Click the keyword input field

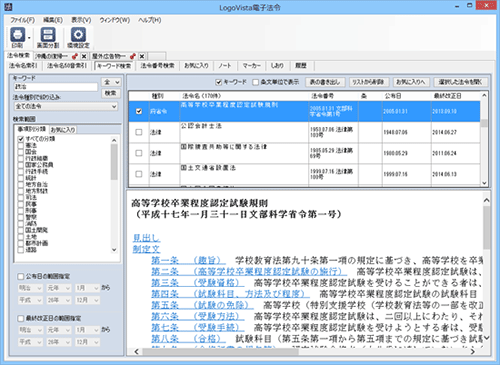click(x=56, y=87)
